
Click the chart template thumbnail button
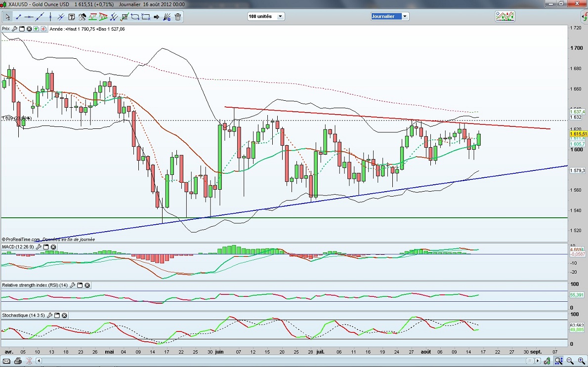[505, 16]
